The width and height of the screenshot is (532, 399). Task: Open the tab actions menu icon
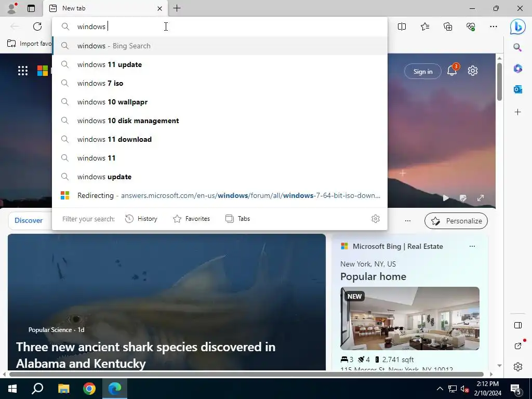(31, 8)
